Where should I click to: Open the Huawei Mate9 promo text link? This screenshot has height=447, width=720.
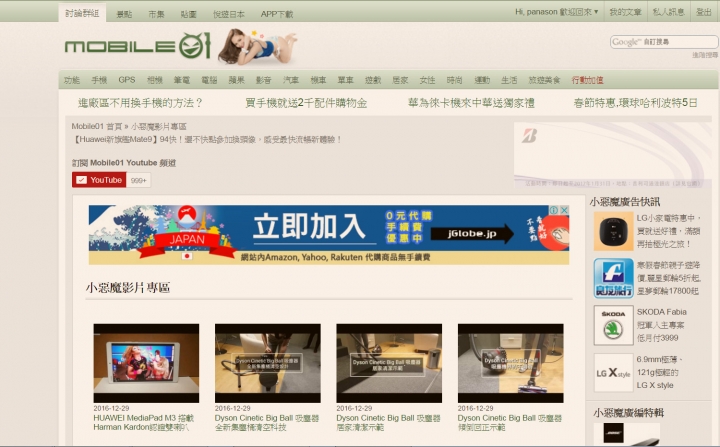pyautogui.click(x=207, y=139)
